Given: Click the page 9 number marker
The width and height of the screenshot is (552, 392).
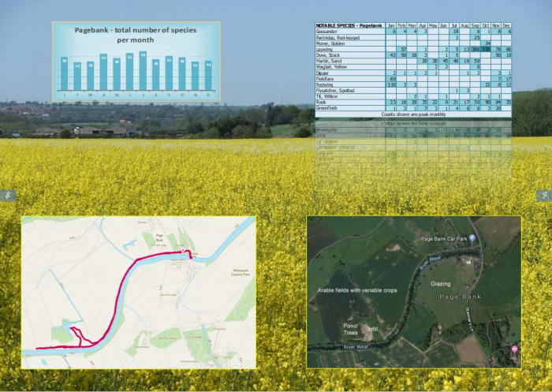Looking at the screenshot, I should click(544, 196).
